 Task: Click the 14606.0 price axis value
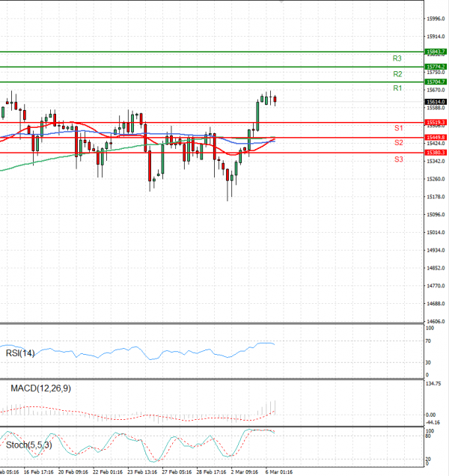point(436,322)
